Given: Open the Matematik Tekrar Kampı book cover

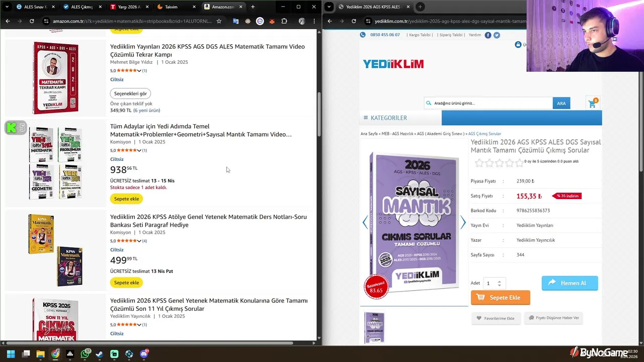Looking at the screenshot, I should [56, 78].
